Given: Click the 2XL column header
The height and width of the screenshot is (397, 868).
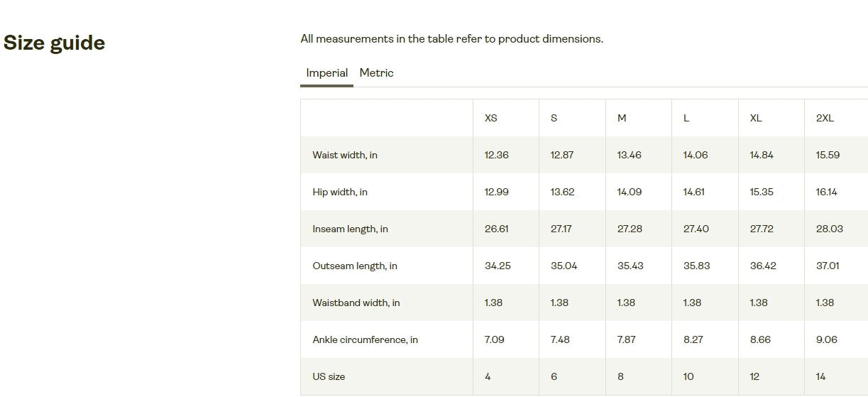Looking at the screenshot, I should (x=825, y=118).
